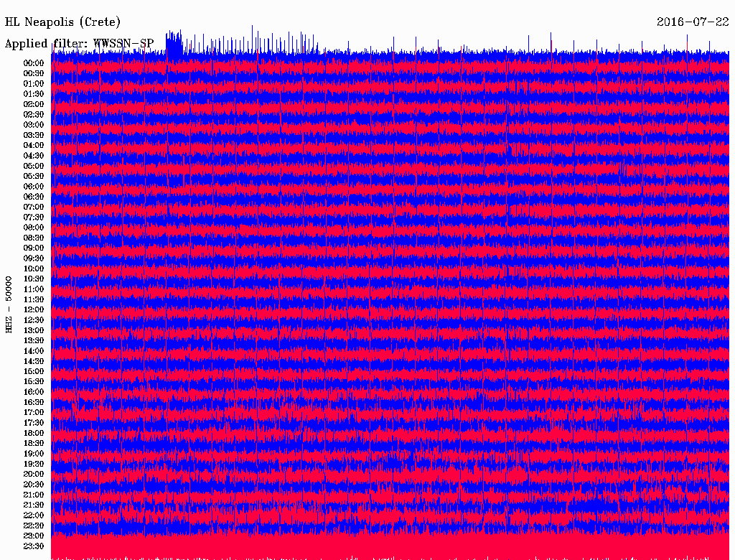This screenshot has height=560, width=735.
Task: Click the 'HL Neapolis (Crete)' station title
Action: click(x=62, y=22)
